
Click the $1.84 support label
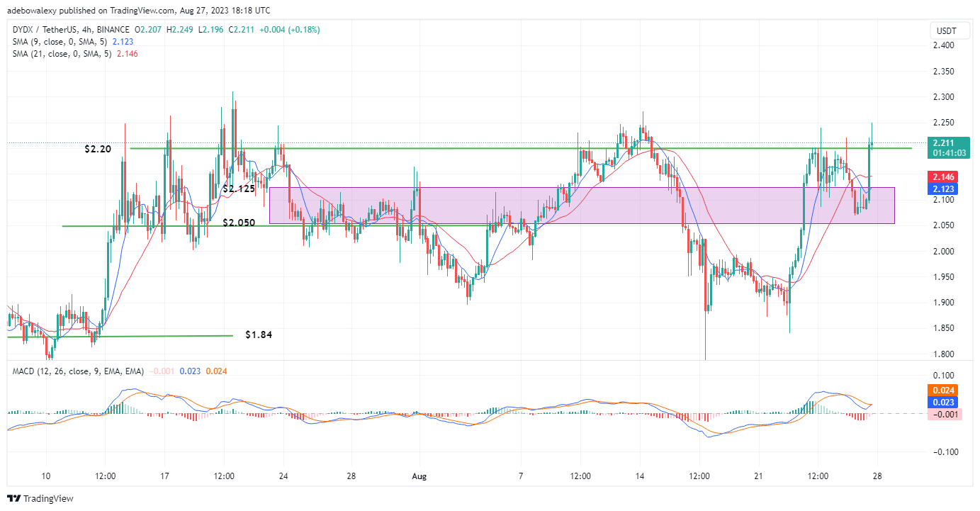click(259, 334)
